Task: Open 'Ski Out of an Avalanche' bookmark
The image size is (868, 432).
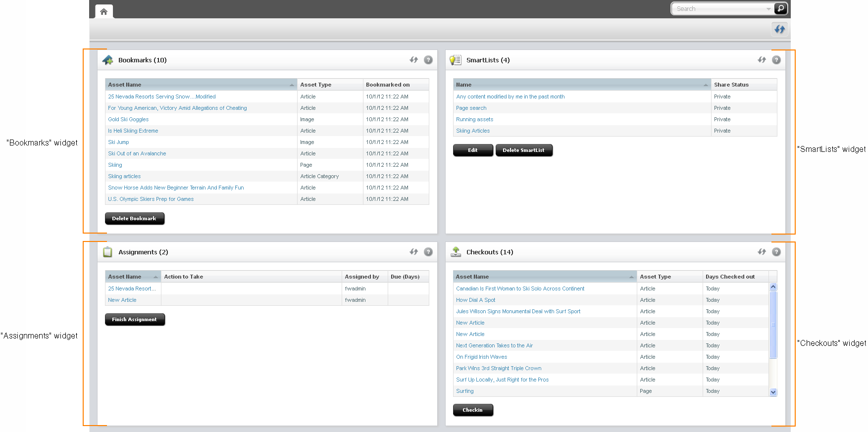Action: click(x=137, y=153)
